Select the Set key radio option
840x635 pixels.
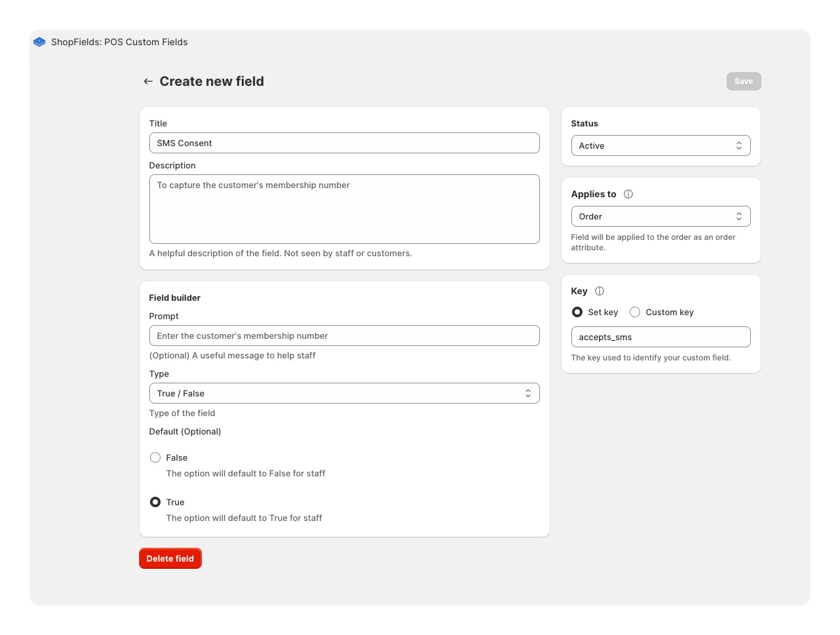(577, 312)
